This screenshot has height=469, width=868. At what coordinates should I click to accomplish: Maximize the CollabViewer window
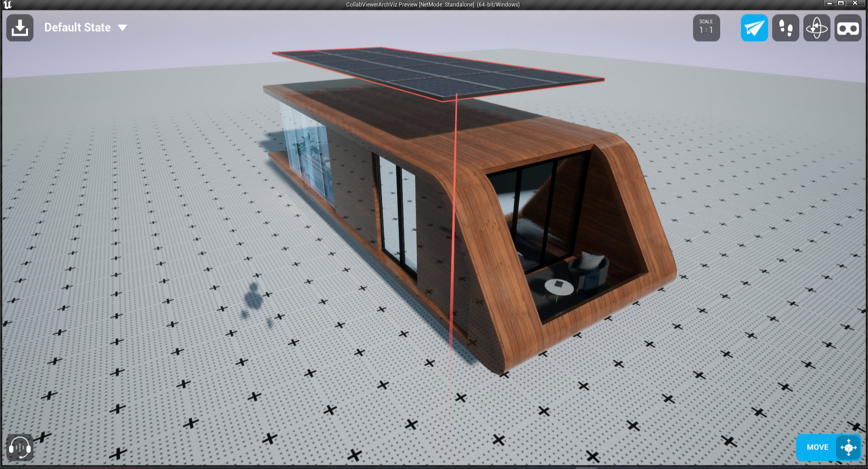pos(841,4)
